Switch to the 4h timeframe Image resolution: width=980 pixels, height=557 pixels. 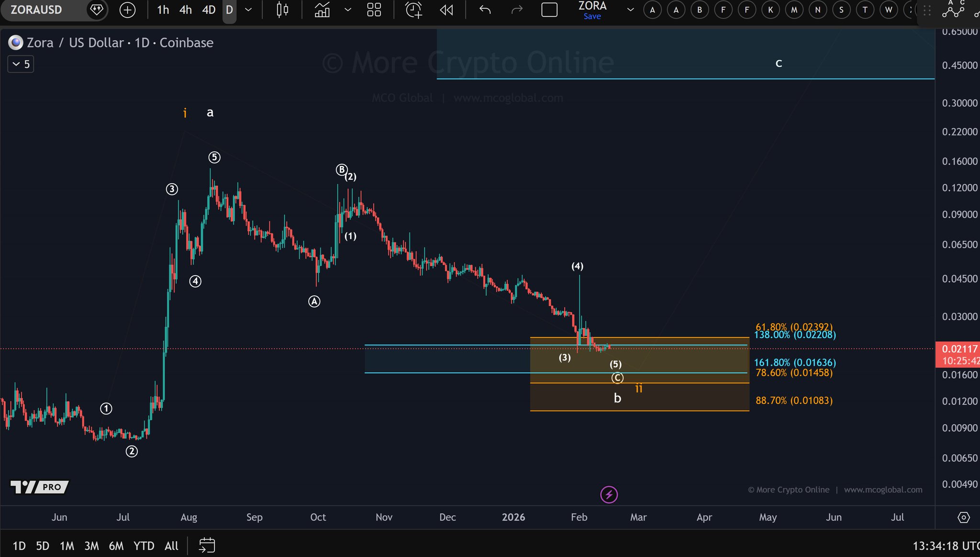point(185,10)
